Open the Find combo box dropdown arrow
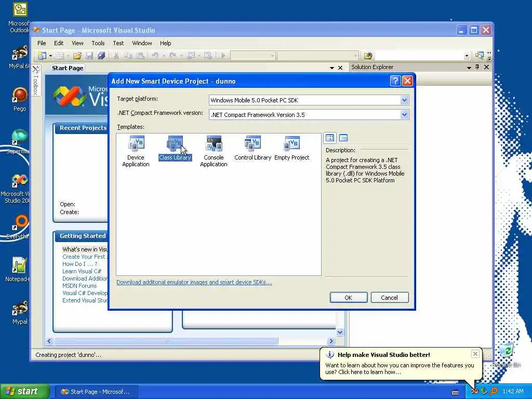Screen dimensions: 532x399 [x=467, y=56]
